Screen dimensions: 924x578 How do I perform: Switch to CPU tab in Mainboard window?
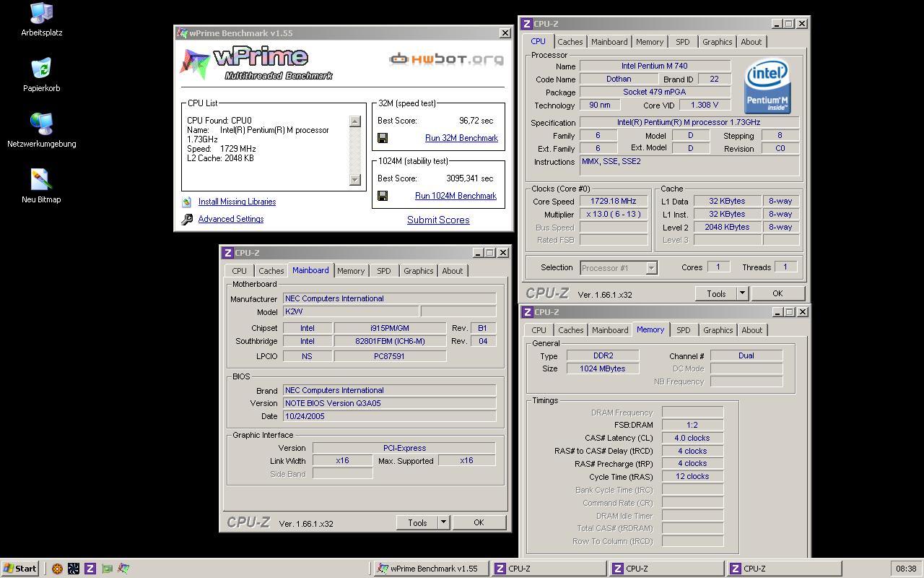pyautogui.click(x=239, y=271)
